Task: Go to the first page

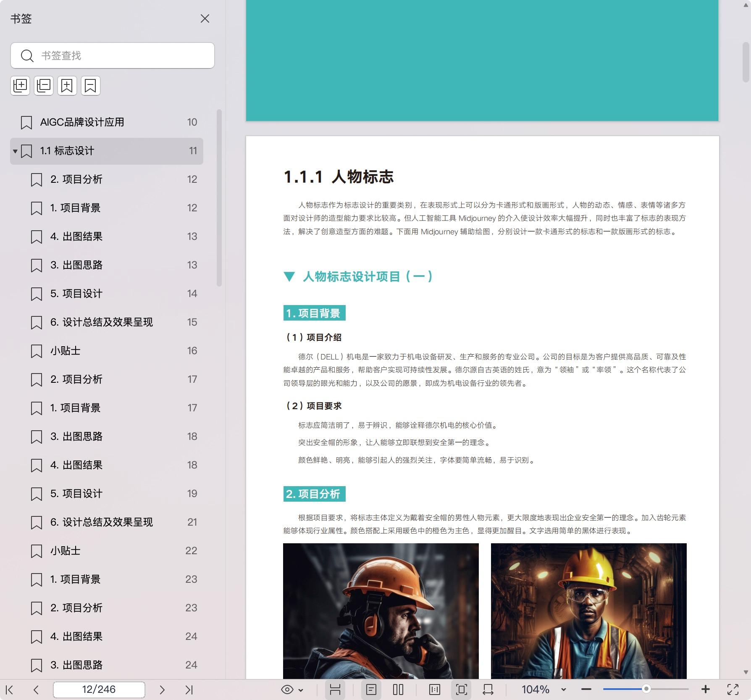Action: [x=10, y=689]
